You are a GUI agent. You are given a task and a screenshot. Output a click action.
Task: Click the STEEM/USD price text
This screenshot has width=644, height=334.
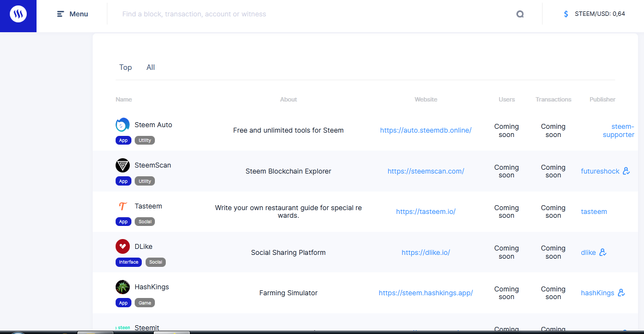click(x=600, y=14)
